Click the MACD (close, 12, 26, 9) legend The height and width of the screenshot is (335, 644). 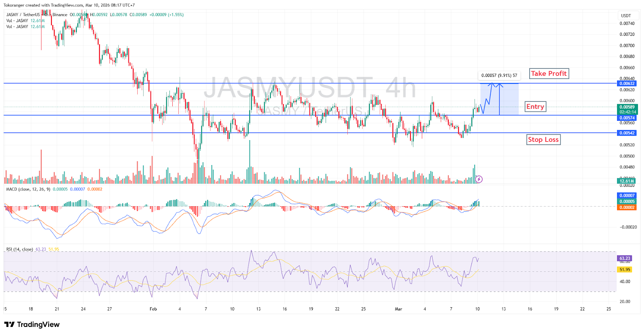[x=28, y=189]
